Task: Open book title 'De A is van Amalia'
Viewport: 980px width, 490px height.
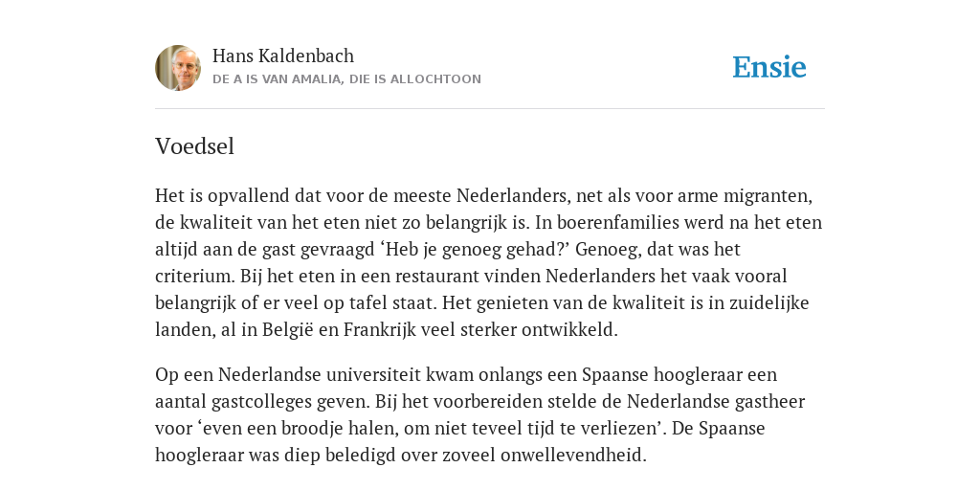Action: pos(346,79)
